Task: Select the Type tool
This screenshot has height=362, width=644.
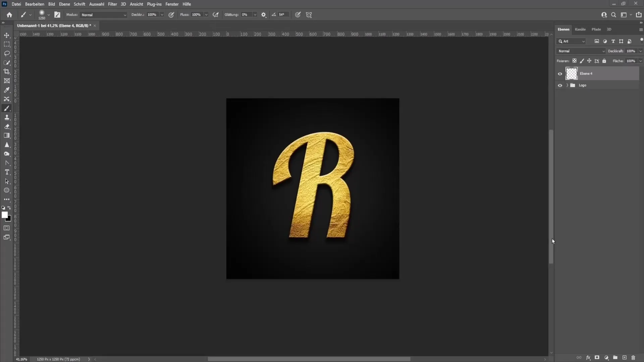Action: coord(7,172)
